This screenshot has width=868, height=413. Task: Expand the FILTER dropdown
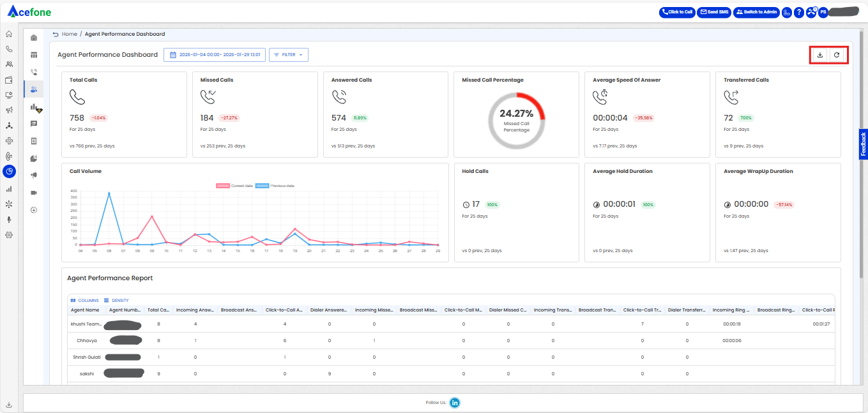[x=289, y=55]
